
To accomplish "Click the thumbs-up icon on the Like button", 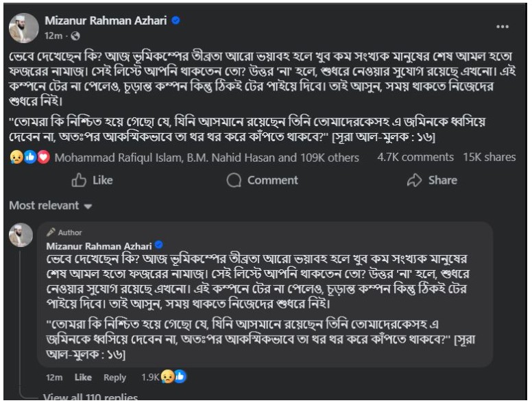I will click(79, 180).
